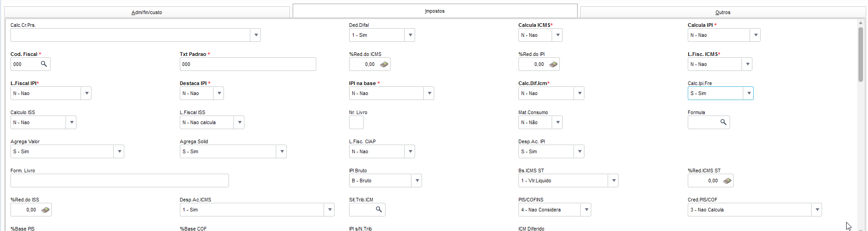Screen dimensions: 868x231
Task: Open the PIS/COFINS dropdown
Action: click(586, 210)
